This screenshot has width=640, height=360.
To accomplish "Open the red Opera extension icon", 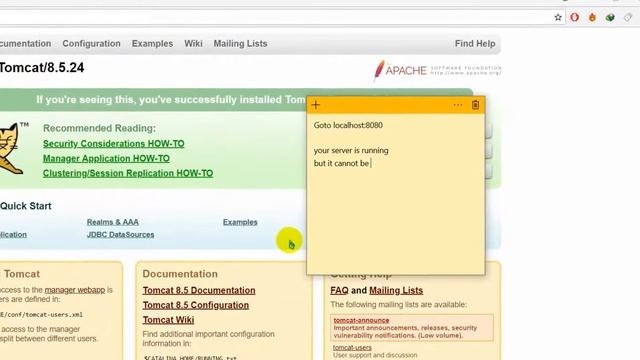I will [x=575, y=17].
